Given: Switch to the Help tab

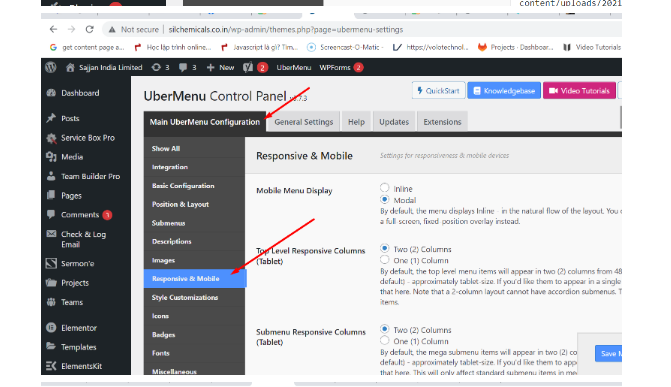Looking at the screenshot, I should click(x=356, y=122).
